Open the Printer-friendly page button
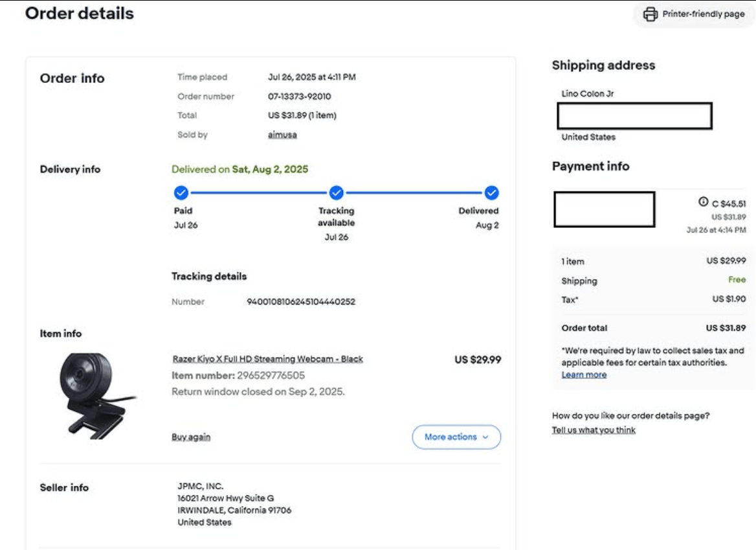756x550 pixels. (694, 14)
